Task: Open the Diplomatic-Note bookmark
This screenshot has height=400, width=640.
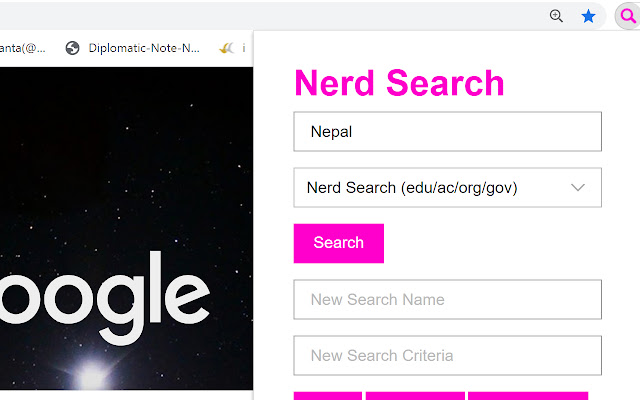Action: coord(133,47)
